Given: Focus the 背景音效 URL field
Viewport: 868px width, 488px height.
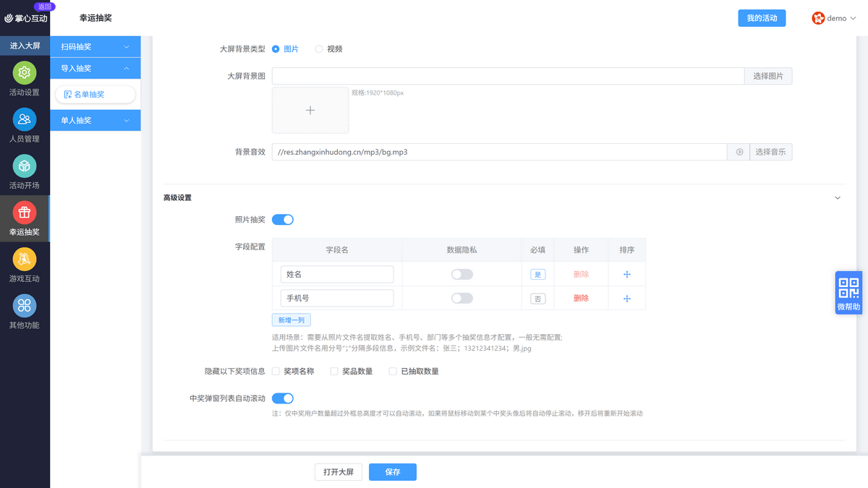Looking at the screenshot, I should (x=499, y=152).
